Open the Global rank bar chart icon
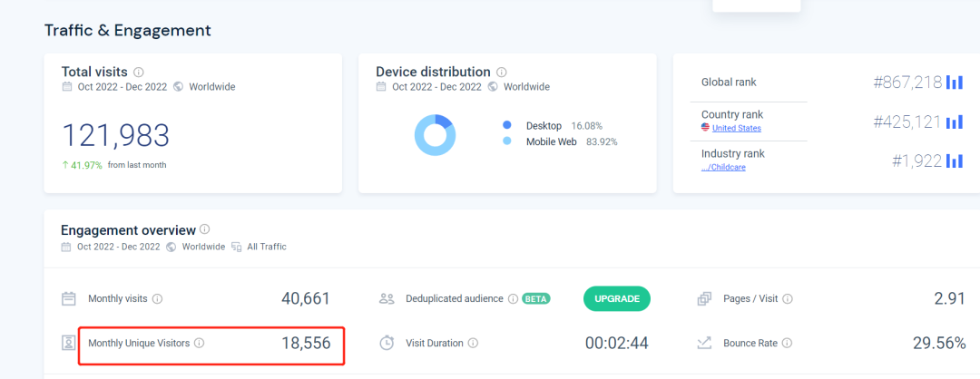The image size is (980, 379). (955, 83)
